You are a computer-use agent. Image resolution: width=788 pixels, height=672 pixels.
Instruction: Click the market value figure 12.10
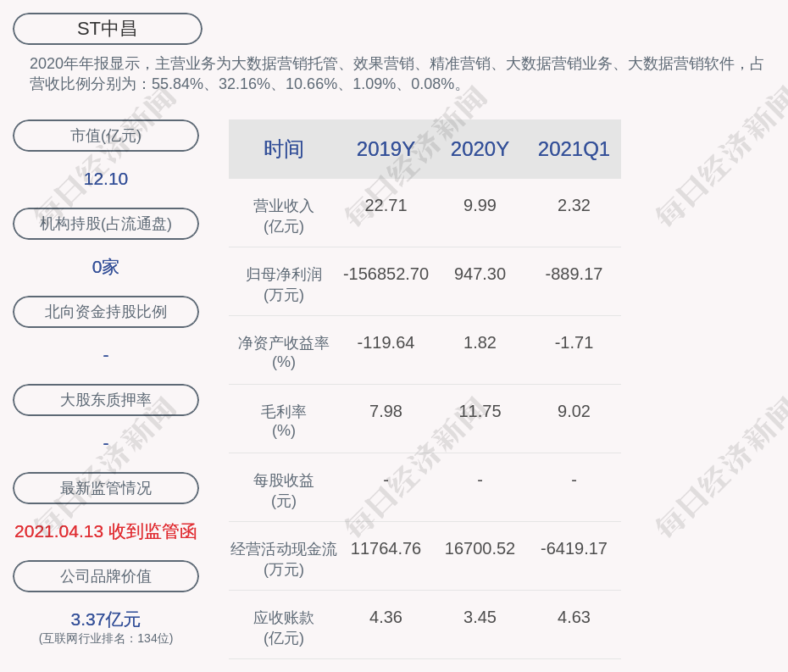(106, 179)
